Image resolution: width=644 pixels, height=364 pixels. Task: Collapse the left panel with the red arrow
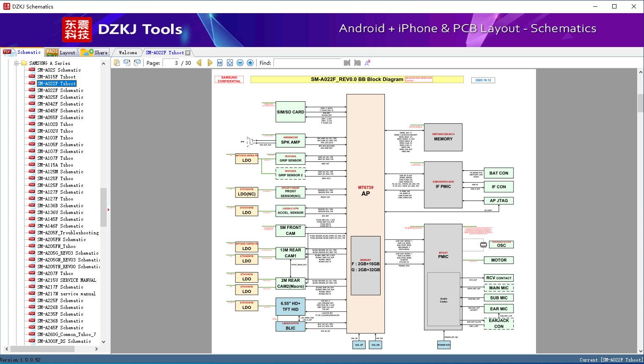[x=108, y=209]
